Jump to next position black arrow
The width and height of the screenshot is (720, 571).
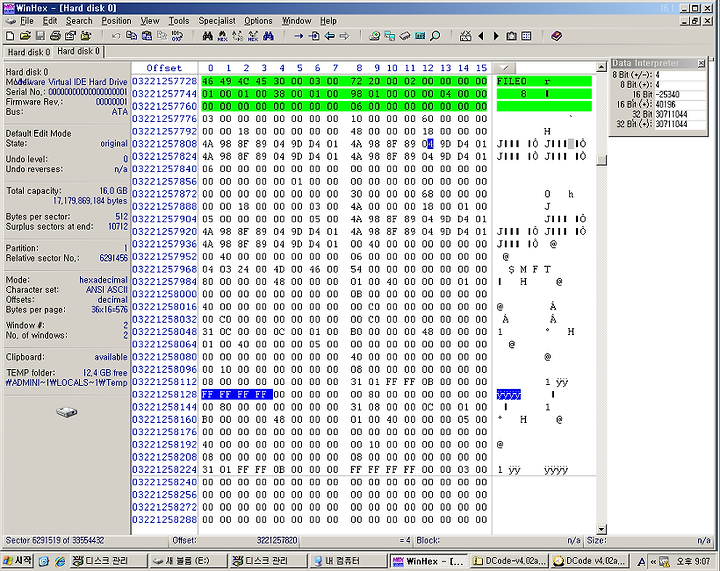[496, 36]
